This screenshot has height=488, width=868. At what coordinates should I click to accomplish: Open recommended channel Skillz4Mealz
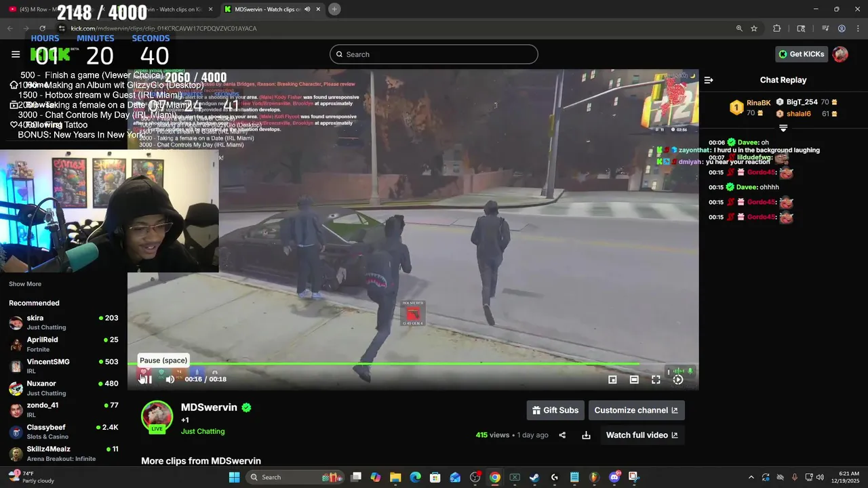pos(64,453)
